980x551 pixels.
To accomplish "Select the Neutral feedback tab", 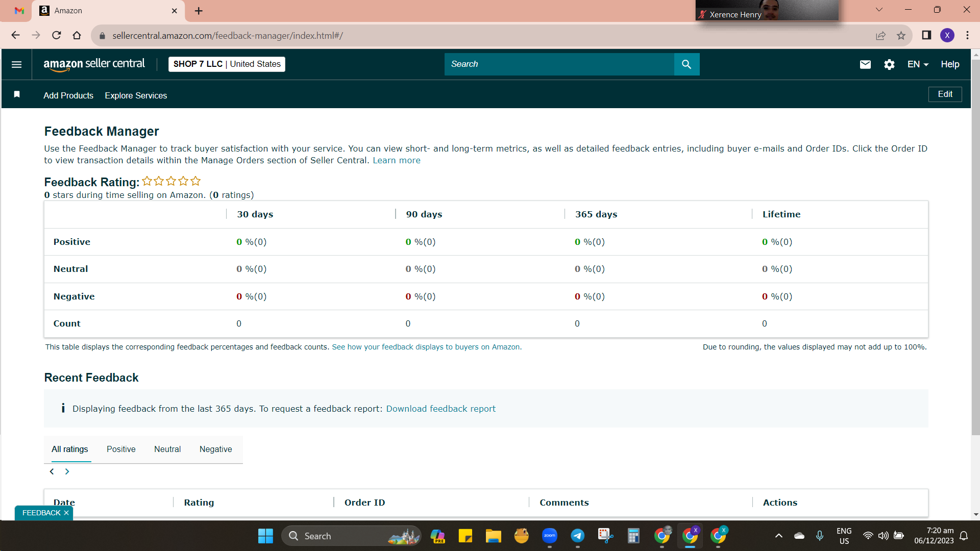I will pos(167,449).
